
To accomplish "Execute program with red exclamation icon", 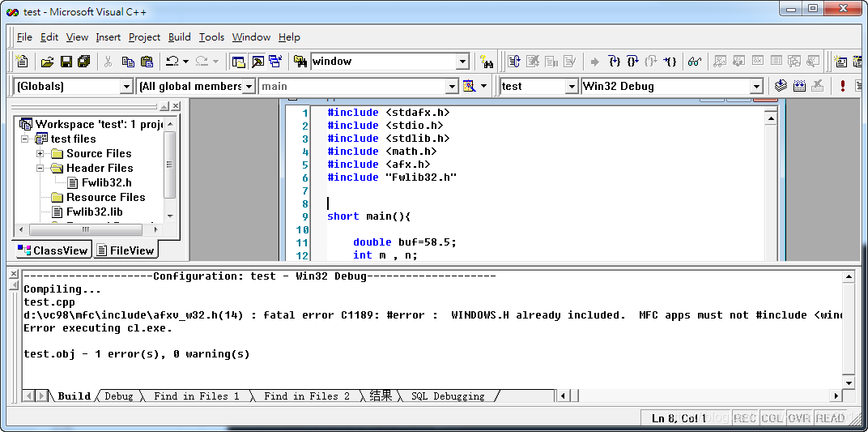I will tap(843, 87).
